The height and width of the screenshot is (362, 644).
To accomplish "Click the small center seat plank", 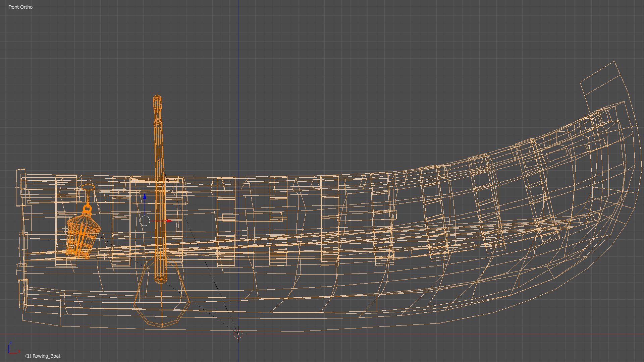I will [252, 217].
